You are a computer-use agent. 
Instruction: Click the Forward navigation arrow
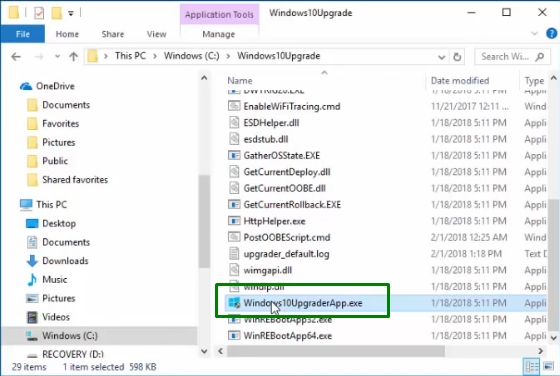click(39, 56)
